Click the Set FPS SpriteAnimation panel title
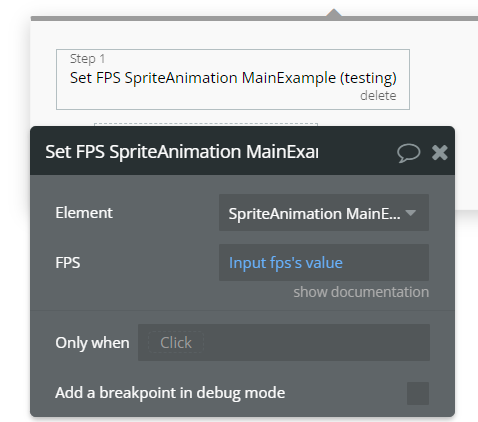The width and height of the screenshot is (478, 422). click(x=182, y=152)
